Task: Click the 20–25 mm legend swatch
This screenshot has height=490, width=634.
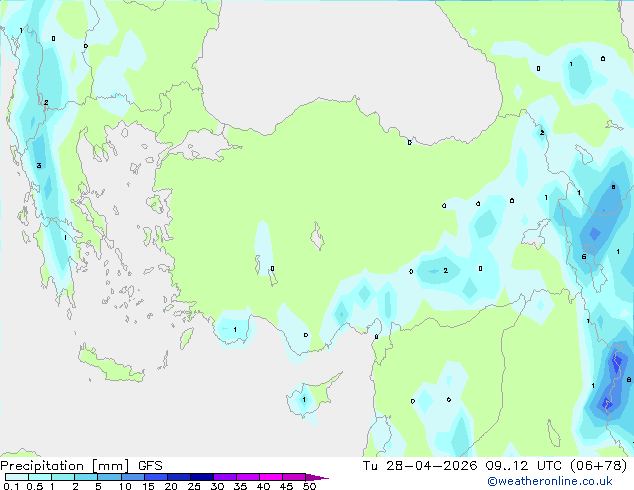Action: point(179,477)
